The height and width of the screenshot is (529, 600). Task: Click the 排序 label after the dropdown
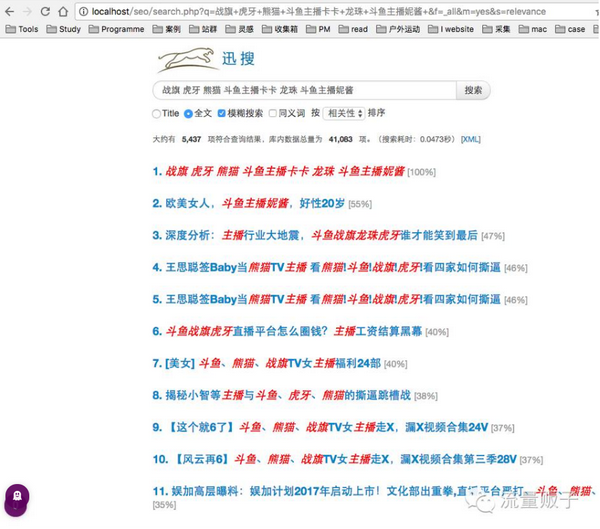[377, 113]
